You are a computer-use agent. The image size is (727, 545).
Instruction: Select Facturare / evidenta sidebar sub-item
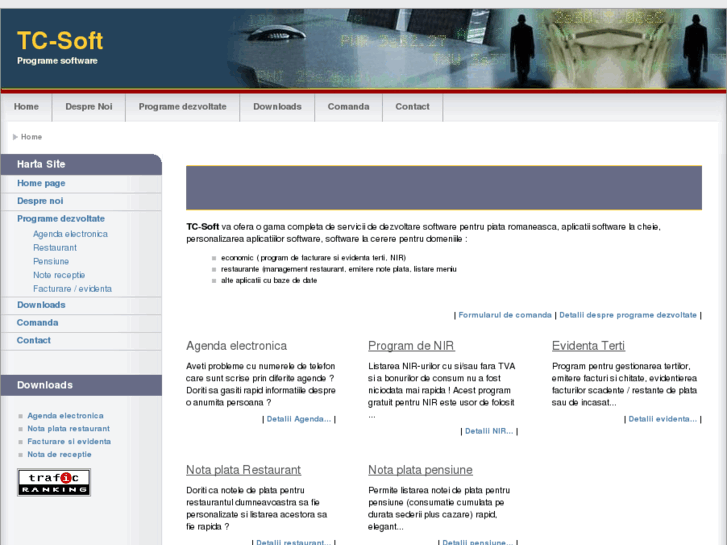pos(72,289)
